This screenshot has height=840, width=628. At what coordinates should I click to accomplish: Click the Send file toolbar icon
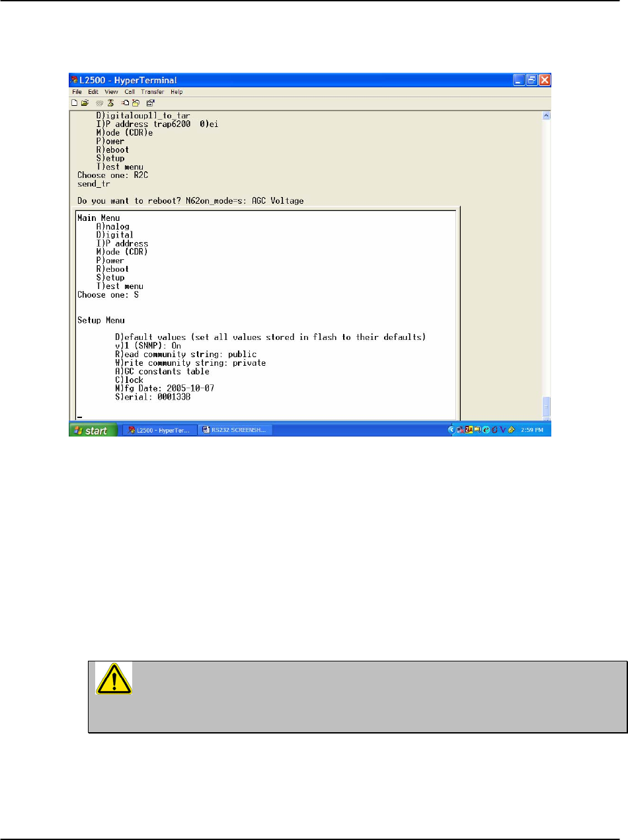click(x=126, y=103)
